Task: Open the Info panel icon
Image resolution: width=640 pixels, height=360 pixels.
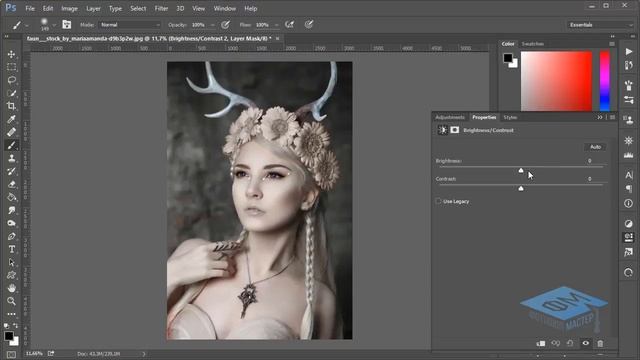Action: pos(629,203)
